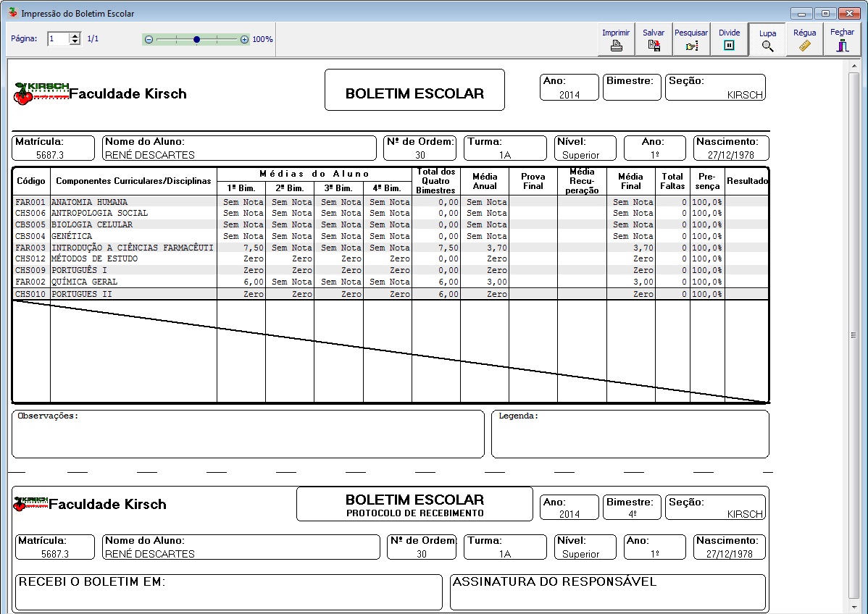This screenshot has width=868, height=614.
Task: Click the Bimestre value 4º
Action: pyautogui.click(x=633, y=514)
